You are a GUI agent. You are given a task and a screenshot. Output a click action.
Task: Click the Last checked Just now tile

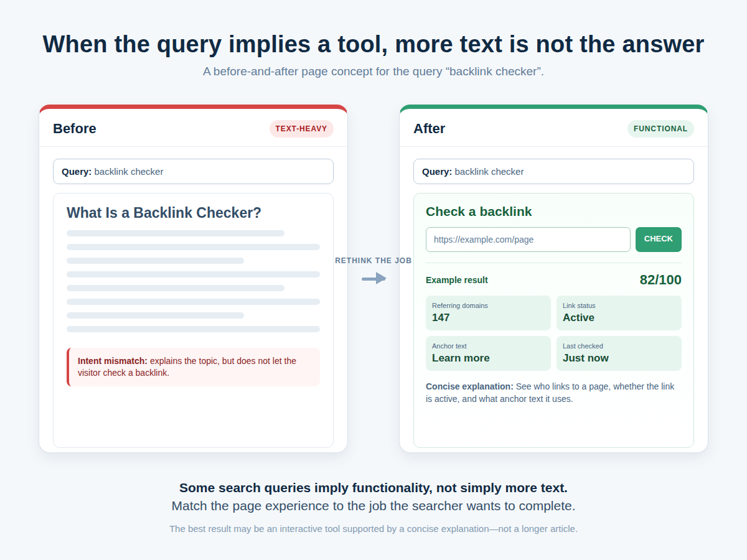click(x=619, y=353)
